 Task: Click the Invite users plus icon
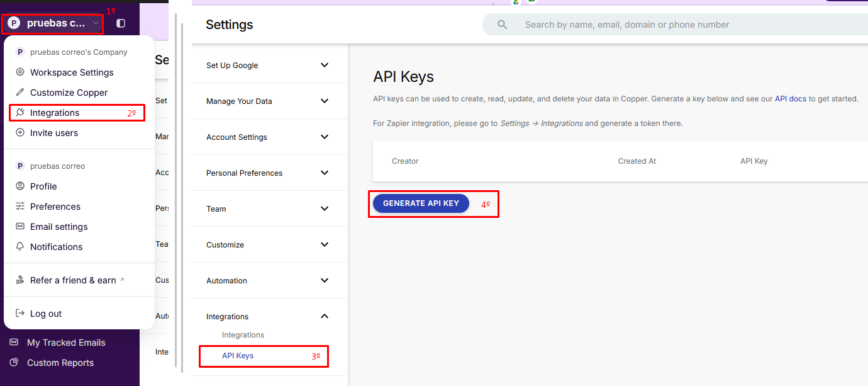[20, 133]
